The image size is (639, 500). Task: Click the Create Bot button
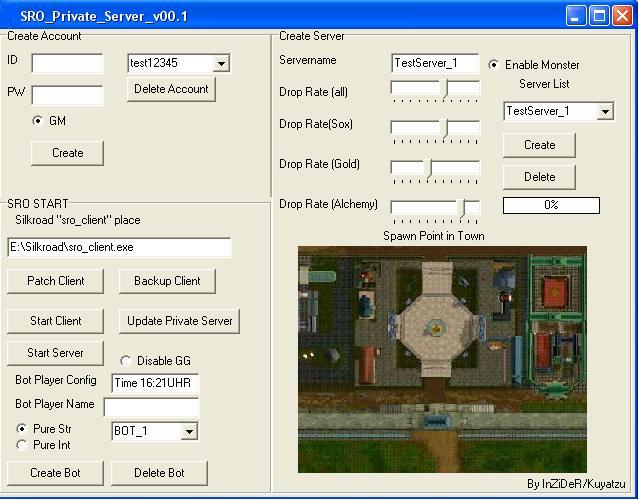[55, 473]
